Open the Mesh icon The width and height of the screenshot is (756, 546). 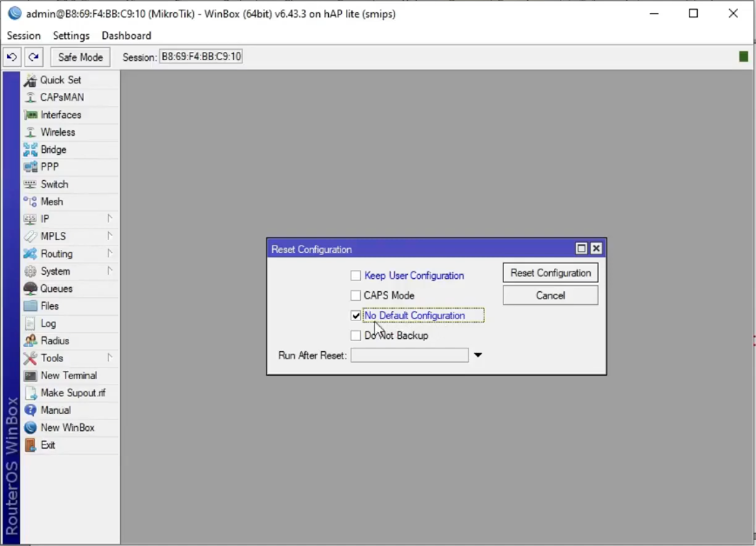pos(30,202)
